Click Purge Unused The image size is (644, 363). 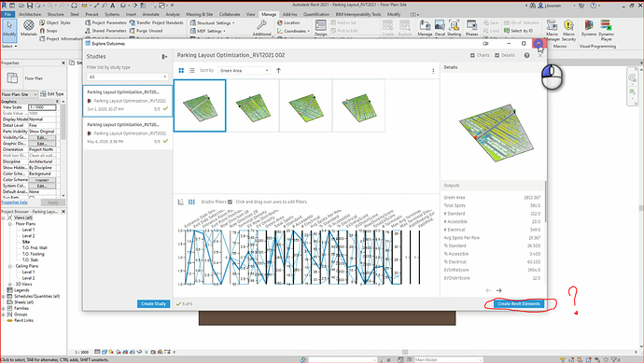pyautogui.click(x=146, y=31)
